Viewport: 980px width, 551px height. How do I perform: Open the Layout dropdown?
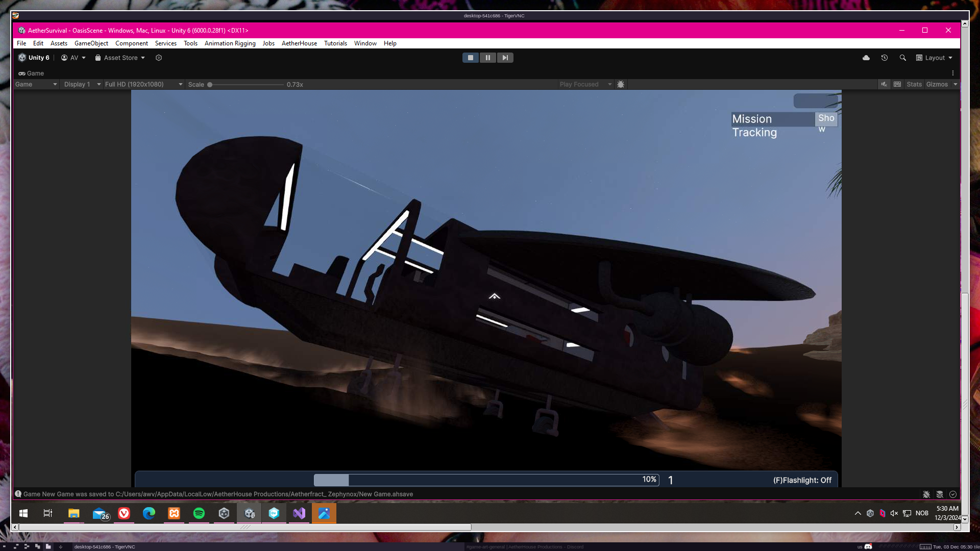935,58
